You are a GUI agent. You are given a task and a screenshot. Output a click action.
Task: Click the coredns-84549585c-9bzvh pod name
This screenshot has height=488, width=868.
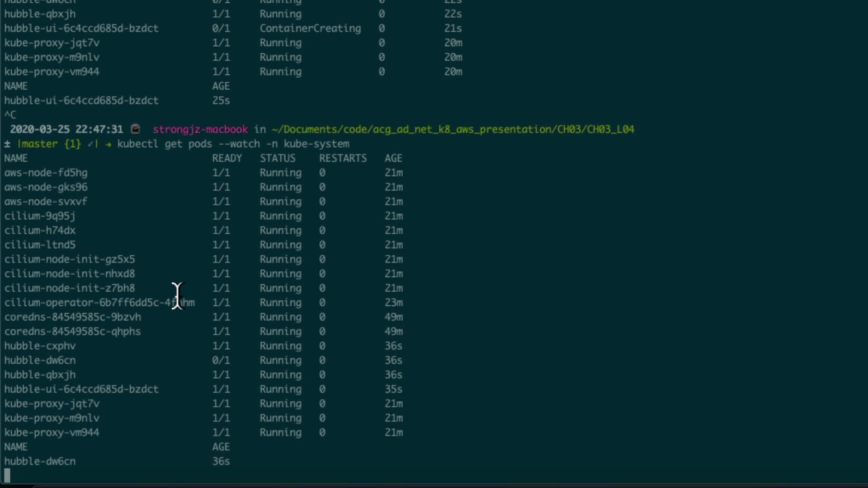tap(73, 317)
